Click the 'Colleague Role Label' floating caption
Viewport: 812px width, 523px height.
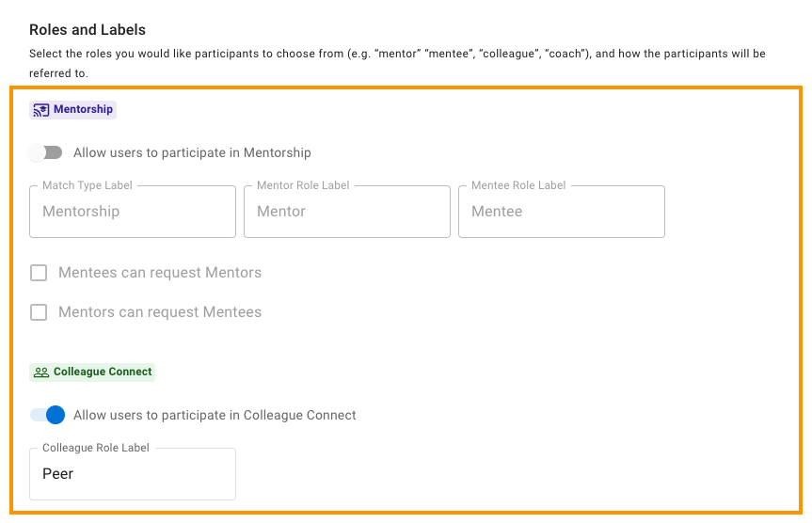coord(96,448)
